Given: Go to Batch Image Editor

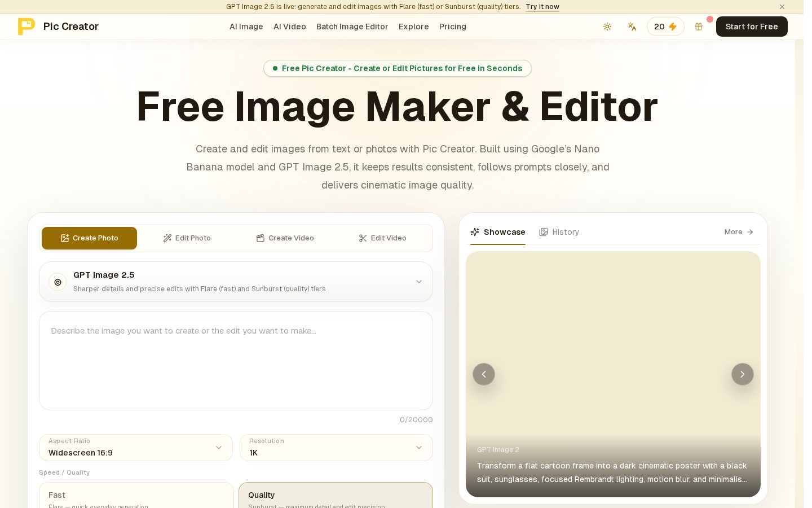Looking at the screenshot, I should pos(352,27).
